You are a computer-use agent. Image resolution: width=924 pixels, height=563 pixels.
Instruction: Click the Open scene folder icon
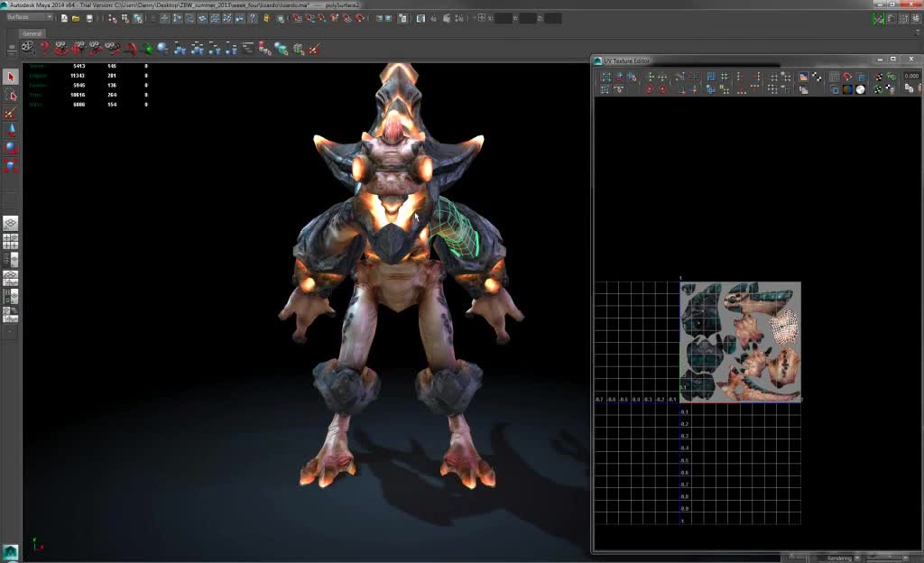click(x=77, y=18)
